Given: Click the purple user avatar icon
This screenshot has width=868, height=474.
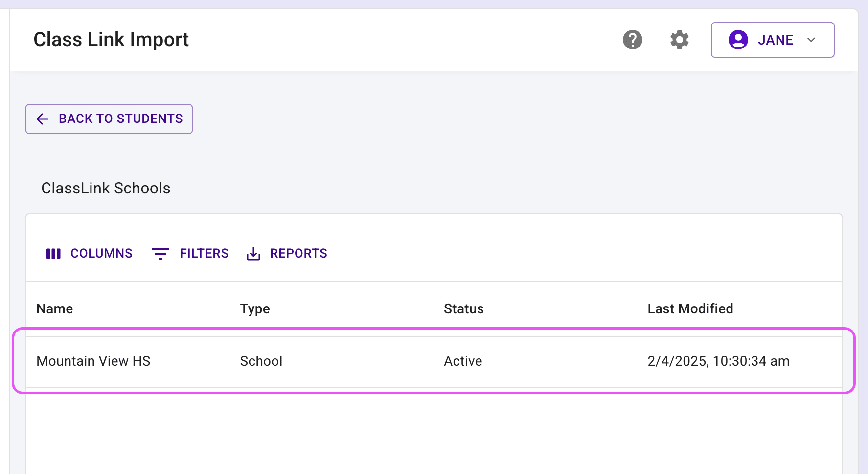Looking at the screenshot, I should (x=738, y=40).
